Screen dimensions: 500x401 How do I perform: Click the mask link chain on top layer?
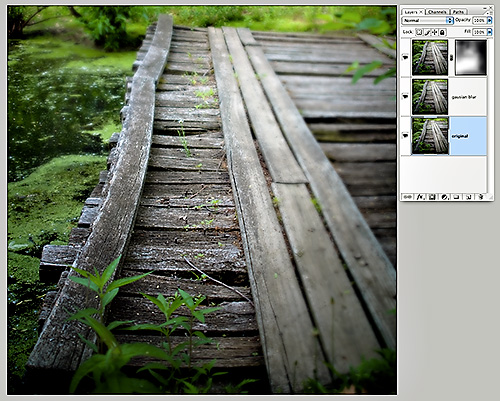tap(452, 57)
